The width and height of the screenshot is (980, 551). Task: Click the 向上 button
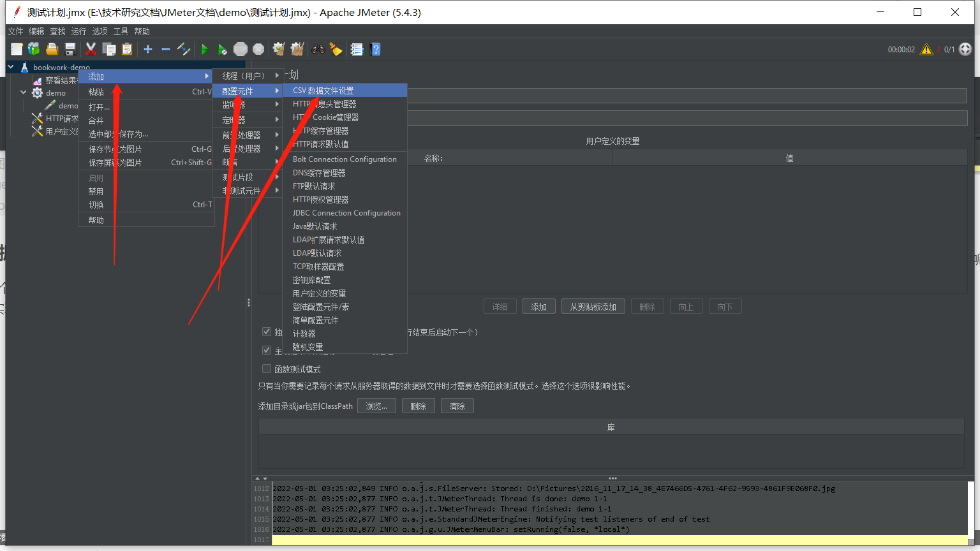[x=686, y=307]
